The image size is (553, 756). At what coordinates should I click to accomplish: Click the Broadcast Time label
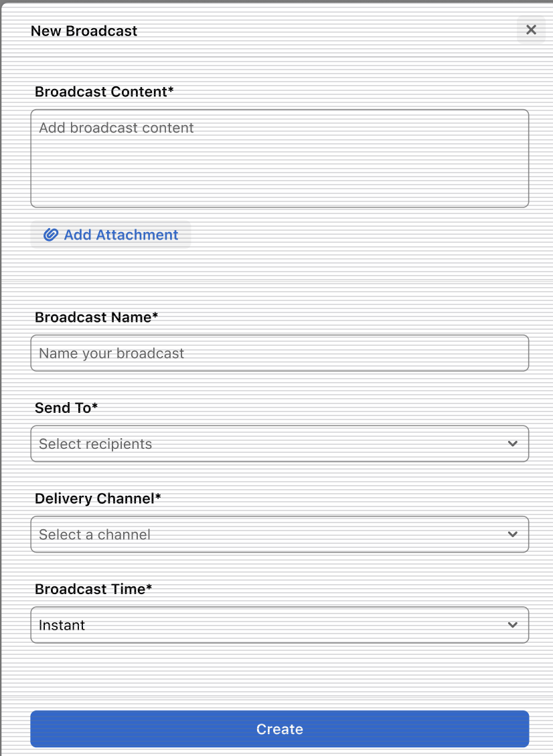(94, 589)
